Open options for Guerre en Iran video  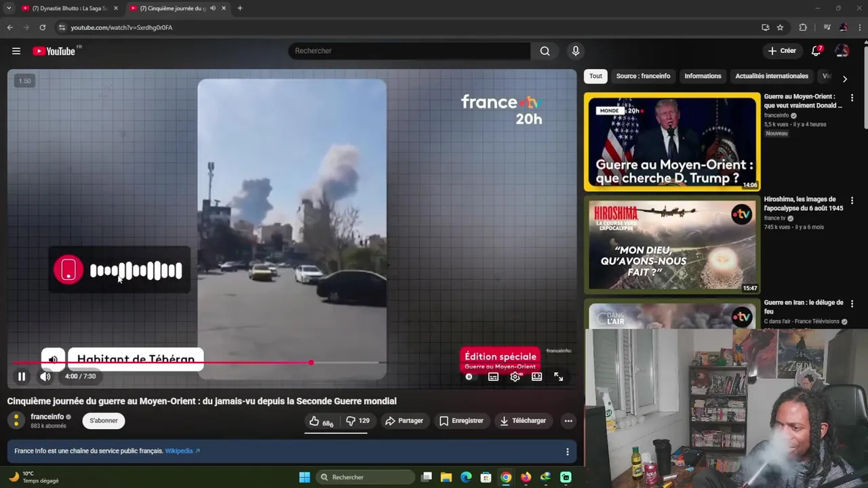click(852, 304)
